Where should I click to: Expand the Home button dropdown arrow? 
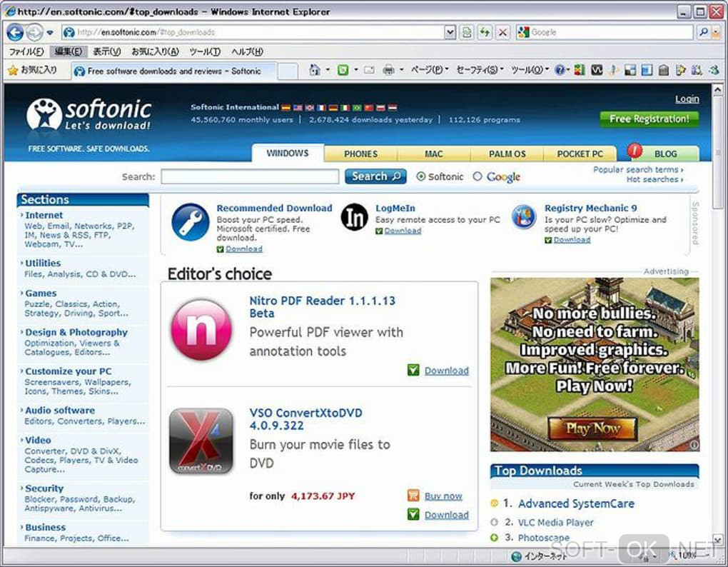(x=328, y=70)
